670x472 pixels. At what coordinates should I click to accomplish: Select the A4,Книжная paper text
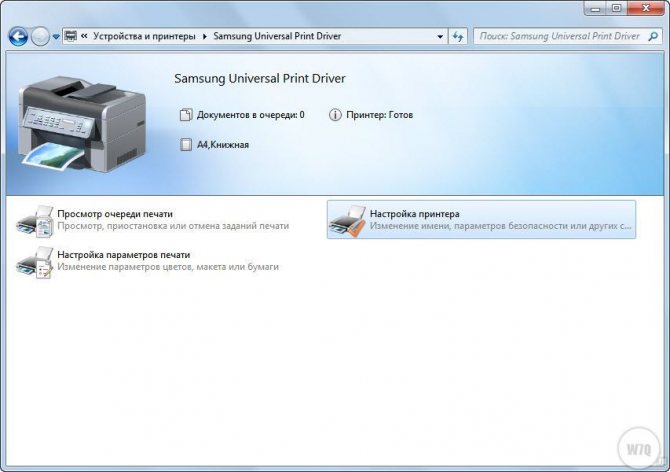click(223, 145)
